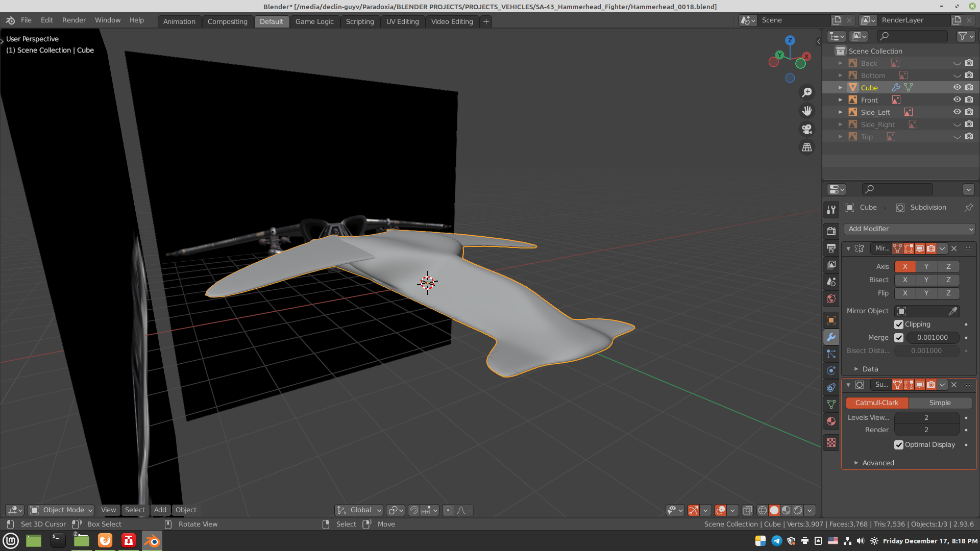The image size is (980, 551).
Task: Toggle X-ray mode in viewport header
Action: click(x=748, y=510)
